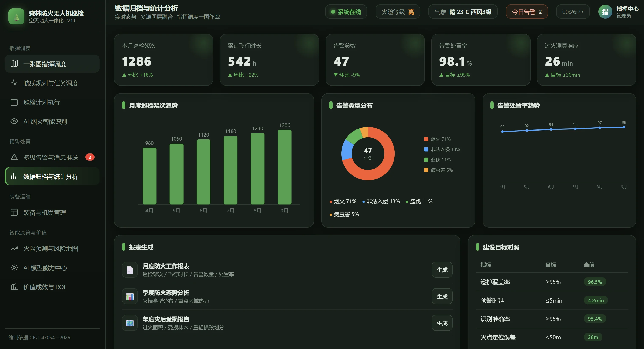Click the 火险等级 高 indicator
Viewport: 644px width, 349px height.
(397, 12)
